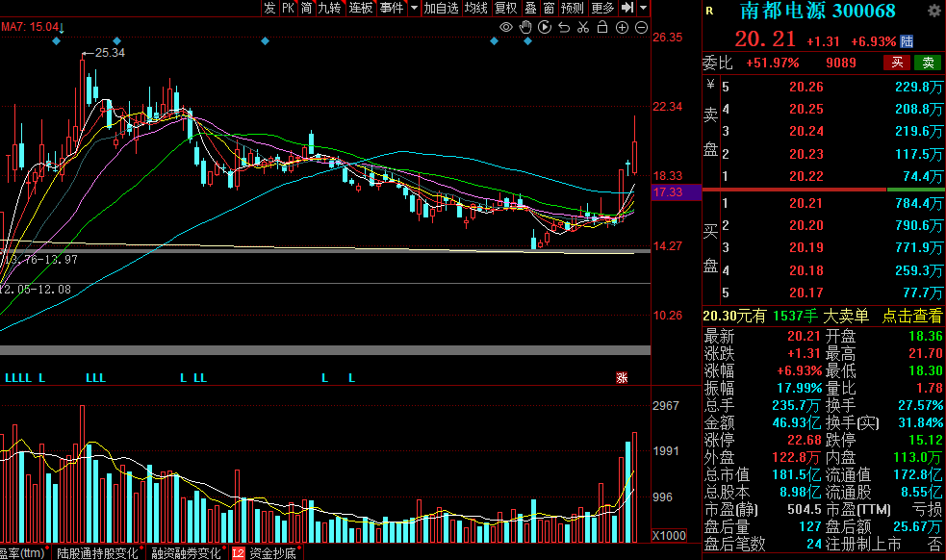Click the 换手 turnover value 27.57%

tap(921, 405)
